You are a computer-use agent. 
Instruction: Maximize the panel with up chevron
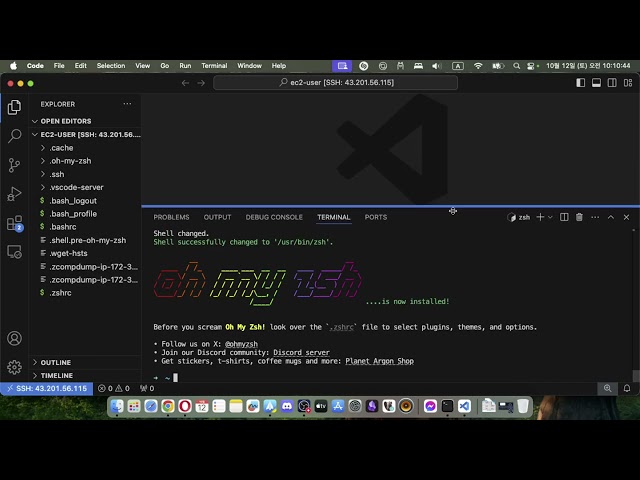click(611, 217)
